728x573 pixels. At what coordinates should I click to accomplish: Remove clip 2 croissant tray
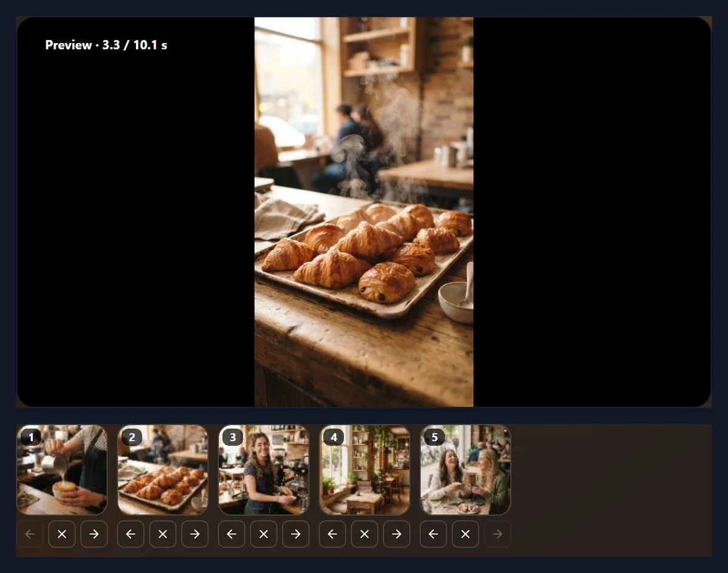[x=163, y=534]
